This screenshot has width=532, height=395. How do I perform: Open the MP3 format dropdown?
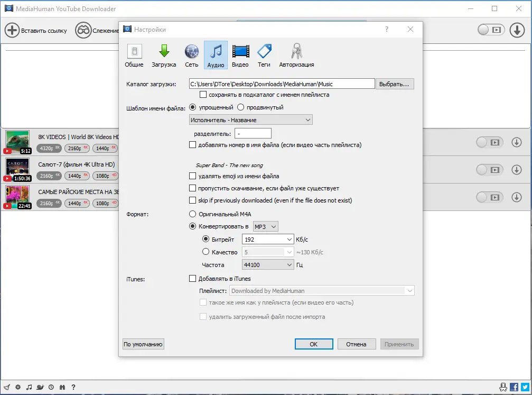[266, 226]
